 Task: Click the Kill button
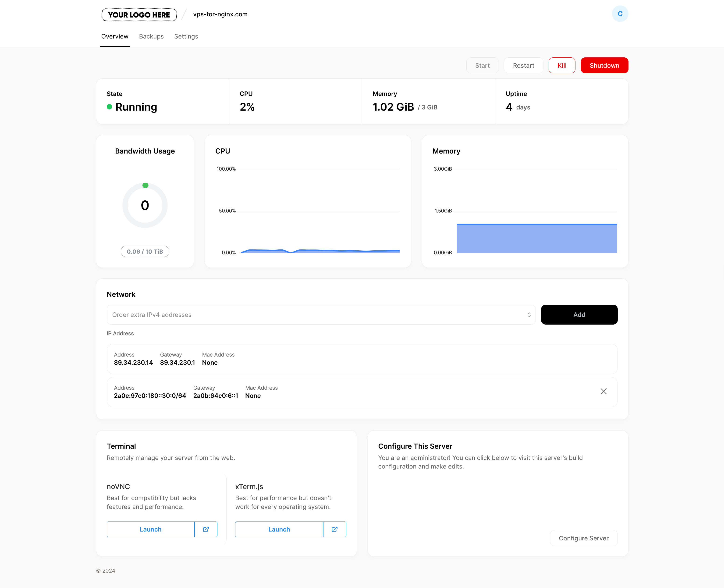[x=562, y=65]
